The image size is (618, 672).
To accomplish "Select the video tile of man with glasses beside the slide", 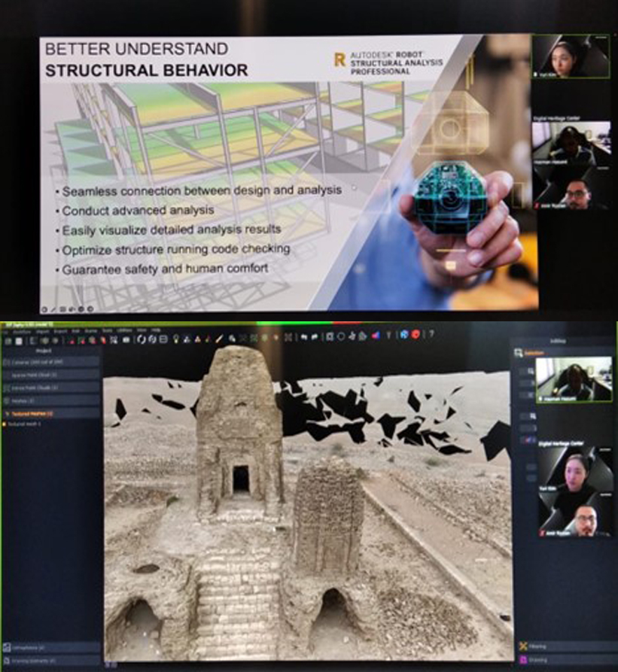I will coord(571,187).
